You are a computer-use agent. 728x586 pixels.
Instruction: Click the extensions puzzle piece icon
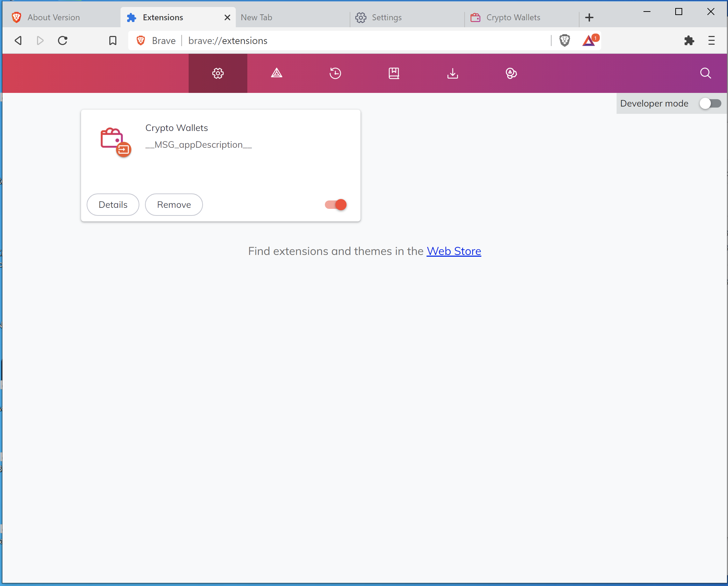pos(689,41)
